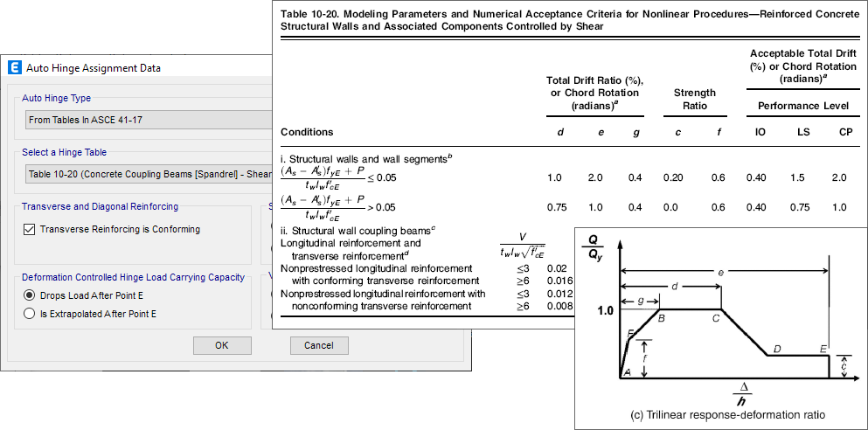
Task: Click the 0.016 chord rotation value
Action: (559, 280)
